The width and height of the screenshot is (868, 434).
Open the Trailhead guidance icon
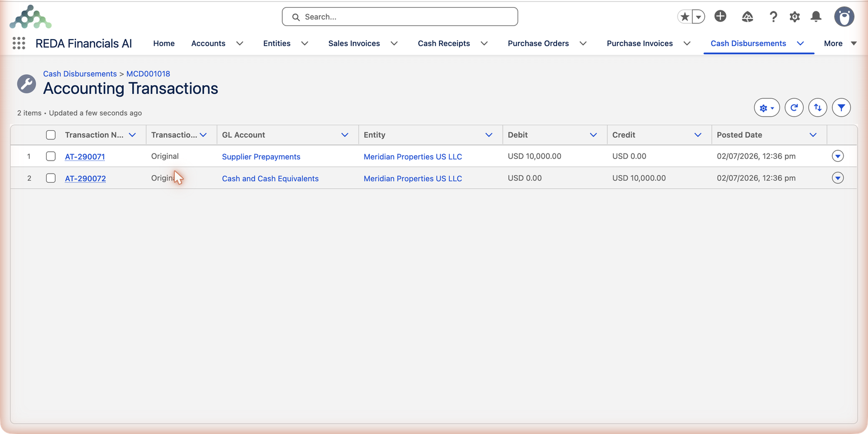tap(748, 17)
